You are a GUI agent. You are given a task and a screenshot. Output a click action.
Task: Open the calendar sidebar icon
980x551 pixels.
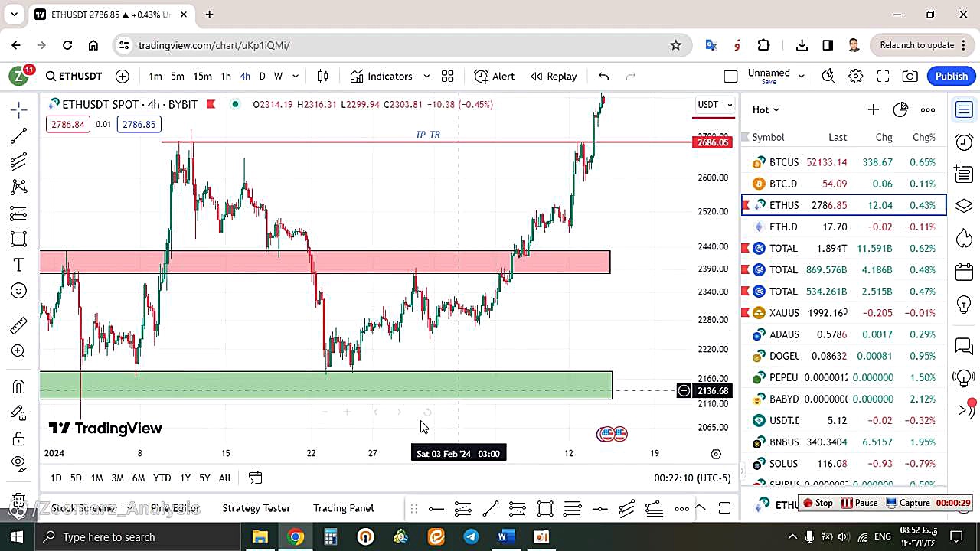(964, 272)
